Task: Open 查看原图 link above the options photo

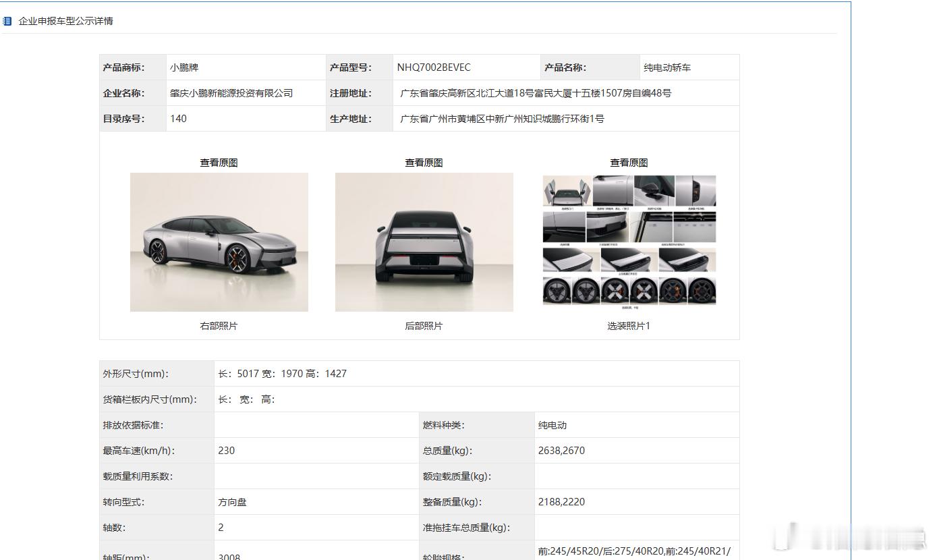Action: click(x=629, y=163)
